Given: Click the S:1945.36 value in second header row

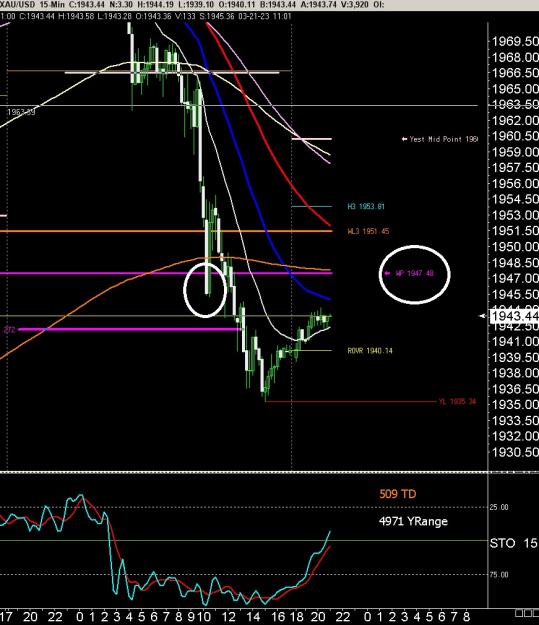Looking at the screenshot, I should coord(216,16).
